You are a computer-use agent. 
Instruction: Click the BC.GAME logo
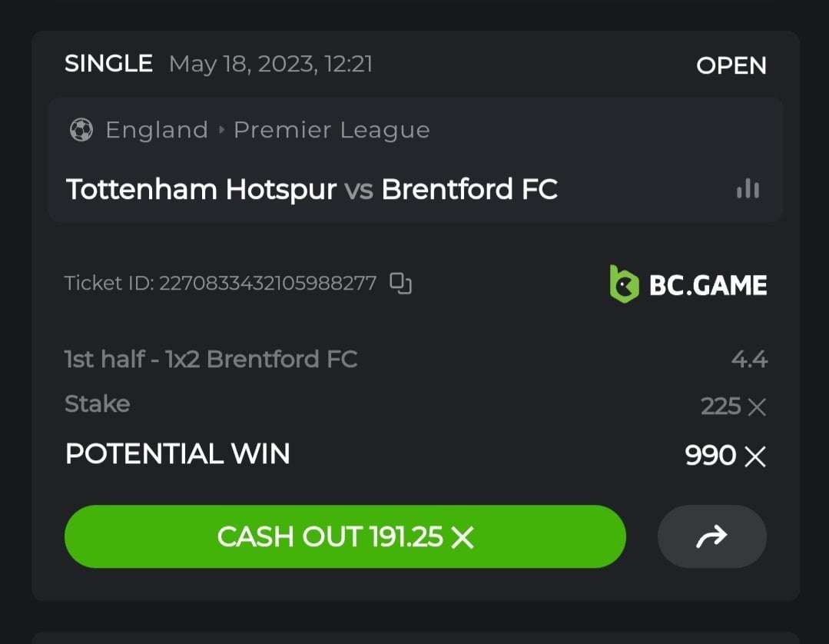tap(688, 284)
